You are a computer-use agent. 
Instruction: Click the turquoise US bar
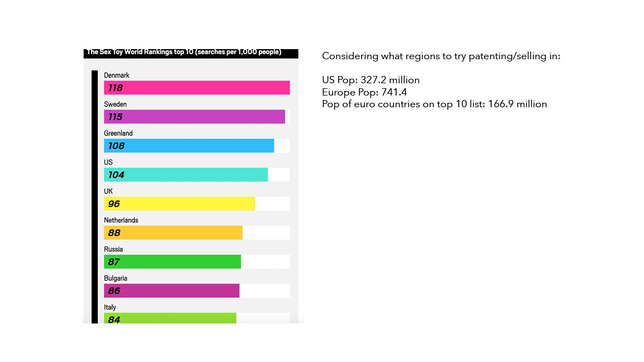pyautogui.click(x=186, y=174)
